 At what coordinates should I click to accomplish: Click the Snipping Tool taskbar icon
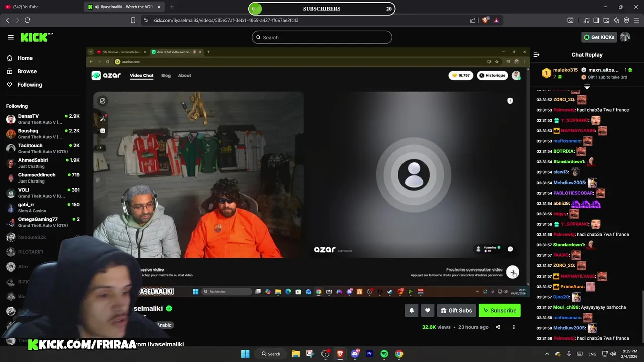[310, 354]
